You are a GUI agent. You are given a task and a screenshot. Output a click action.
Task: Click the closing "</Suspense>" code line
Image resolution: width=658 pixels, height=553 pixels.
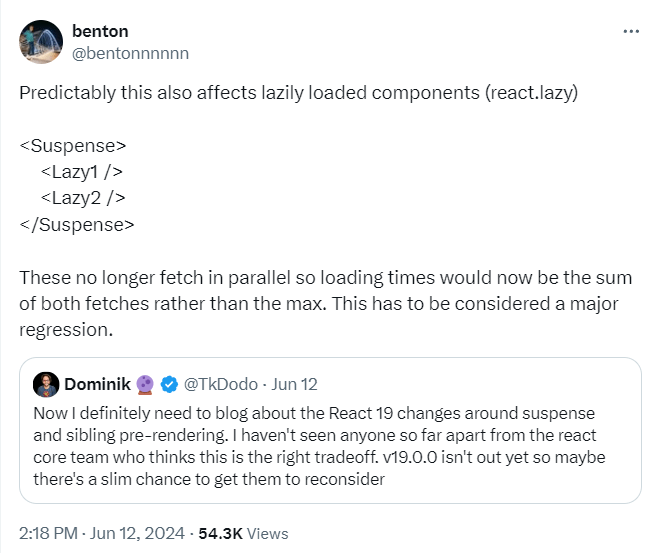tap(76, 223)
